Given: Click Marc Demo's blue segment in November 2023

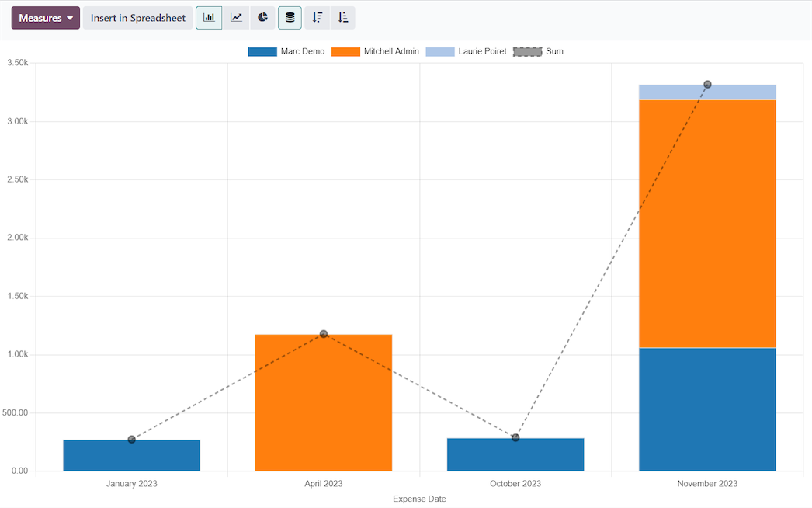Looking at the screenshot, I should tap(707, 409).
